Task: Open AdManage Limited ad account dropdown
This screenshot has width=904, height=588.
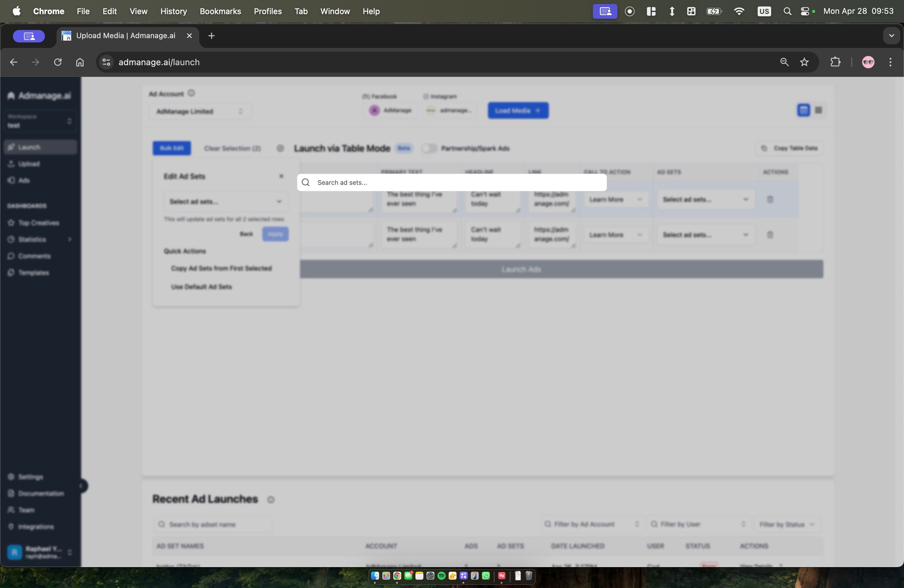Action: [x=200, y=111]
